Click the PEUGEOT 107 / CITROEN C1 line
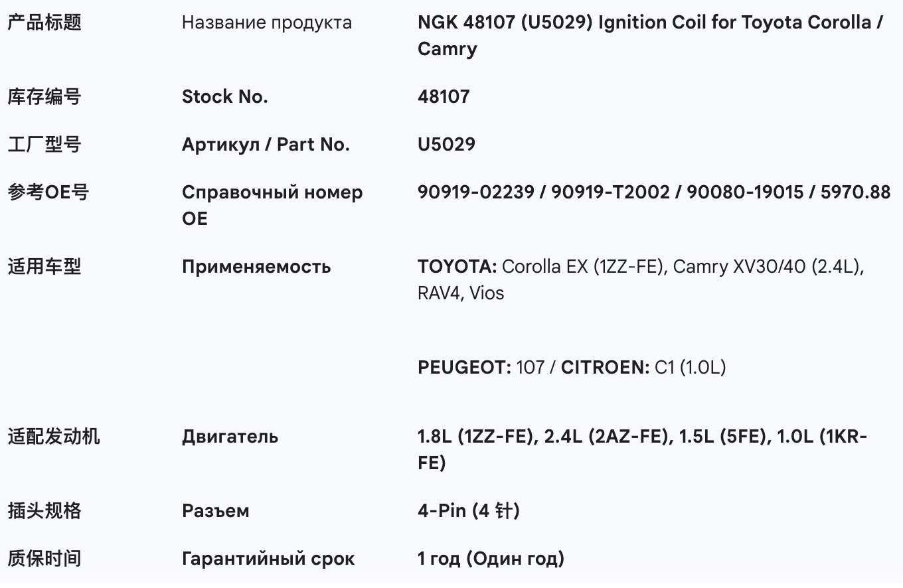This screenshot has width=903, height=588. (572, 367)
